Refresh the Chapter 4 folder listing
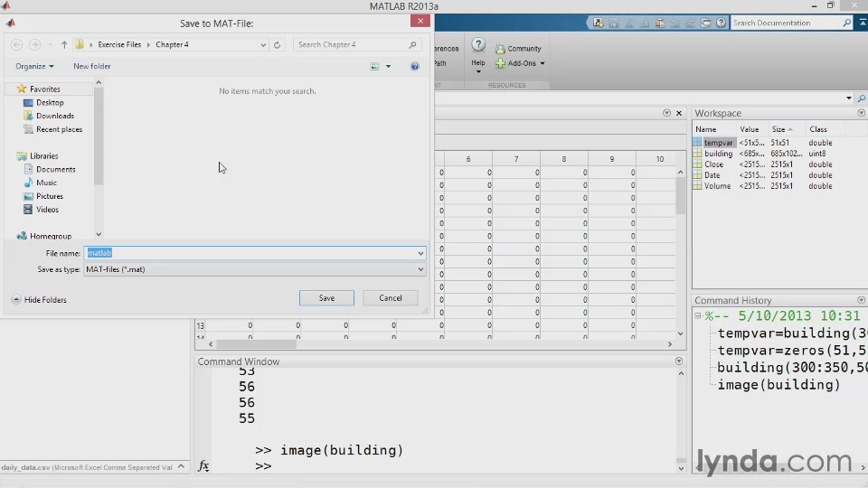Viewport: 868px width, 488px height. [x=278, y=45]
